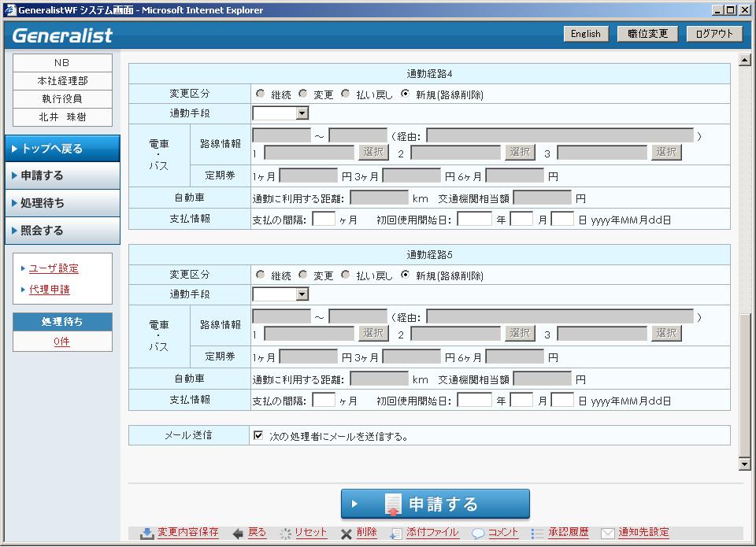Uncheck the send mail to next processor checkbox

pyautogui.click(x=258, y=435)
